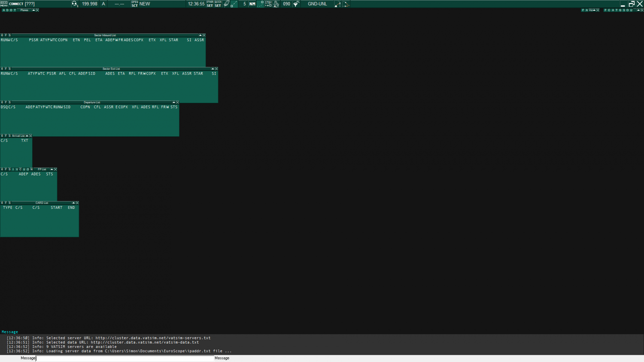Click the distance measurement arrow icon near GND-UNL
644x362 pixels.
tap(337, 4)
